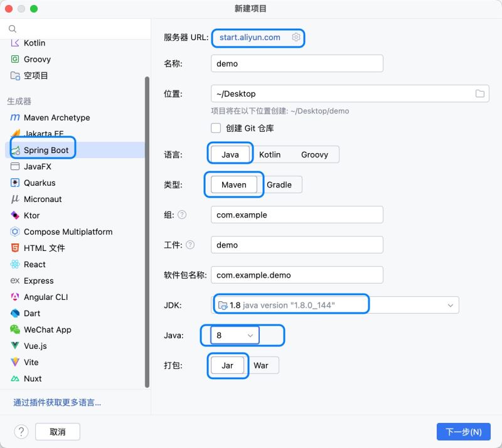The height and width of the screenshot is (448, 502).
Task: Click the Spring Boot leaf icon
Action: point(15,150)
